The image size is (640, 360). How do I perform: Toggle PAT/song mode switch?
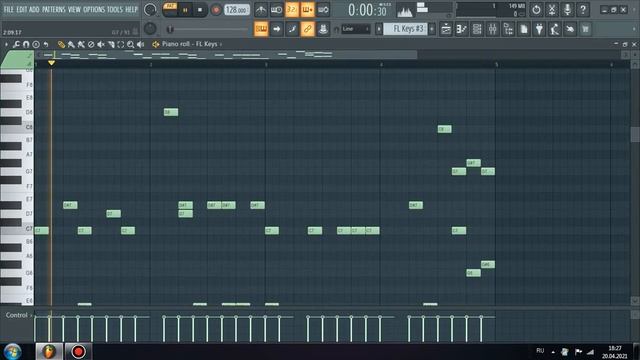point(170,9)
